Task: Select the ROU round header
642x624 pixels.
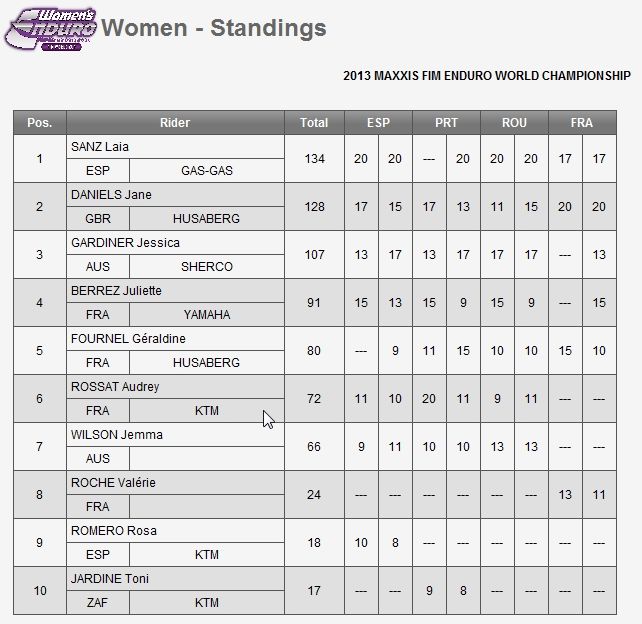Action: [x=514, y=122]
